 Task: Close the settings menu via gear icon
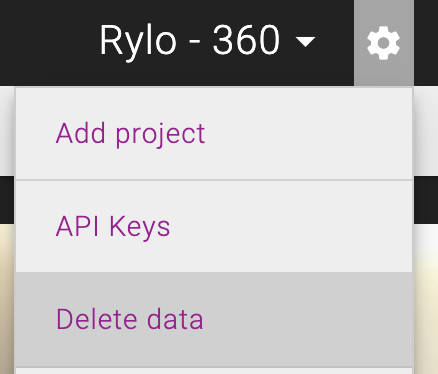(x=384, y=43)
